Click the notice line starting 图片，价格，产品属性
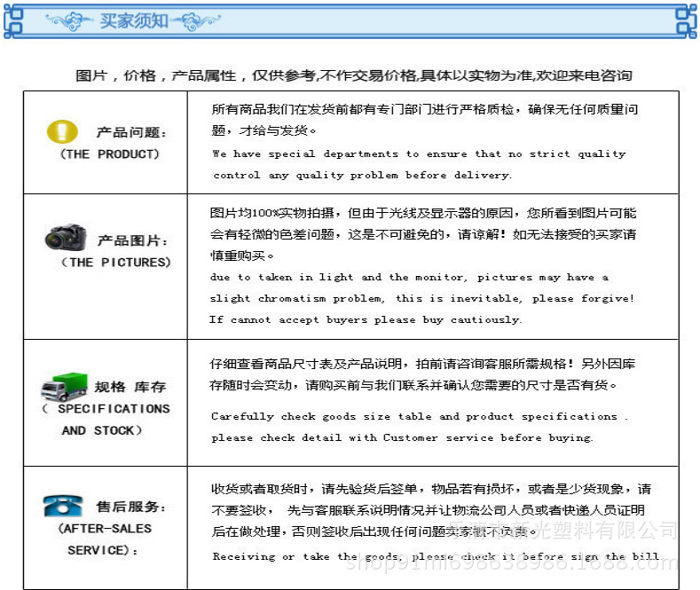This screenshot has width=700, height=590. coord(354,75)
